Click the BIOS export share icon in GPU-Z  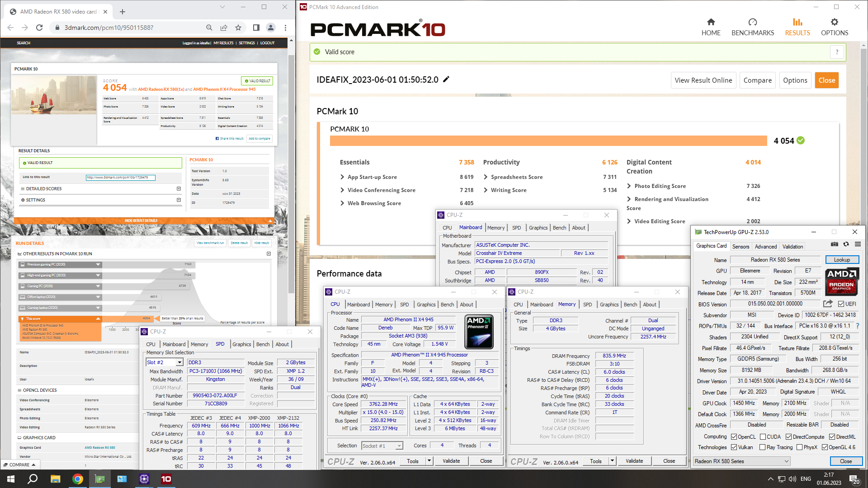point(828,304)
